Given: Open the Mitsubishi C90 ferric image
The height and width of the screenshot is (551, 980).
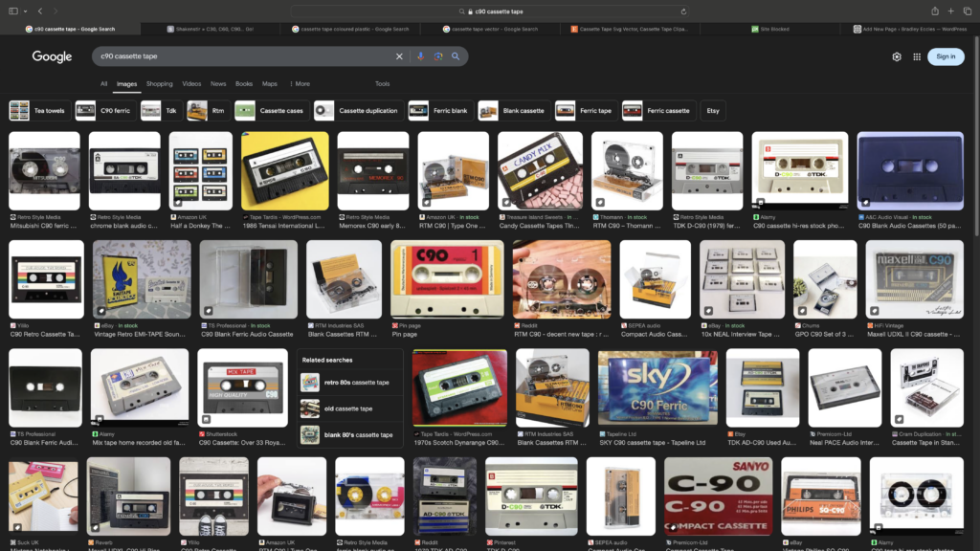Looking at the screenshot, I should pyautogui.click(x=44, y=170).
